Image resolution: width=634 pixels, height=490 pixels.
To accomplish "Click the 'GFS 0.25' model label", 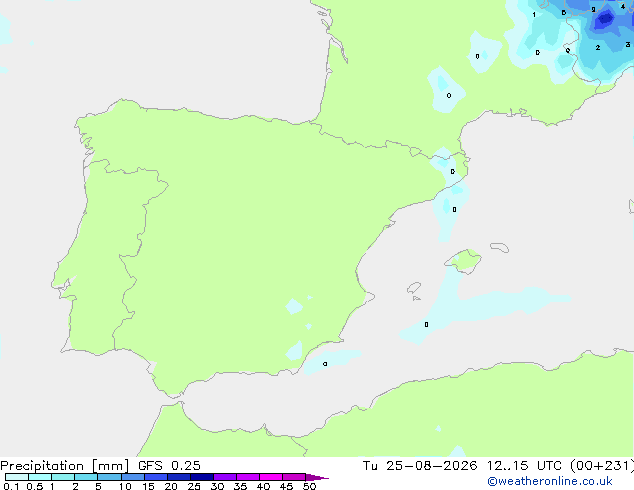I will 169,466.
